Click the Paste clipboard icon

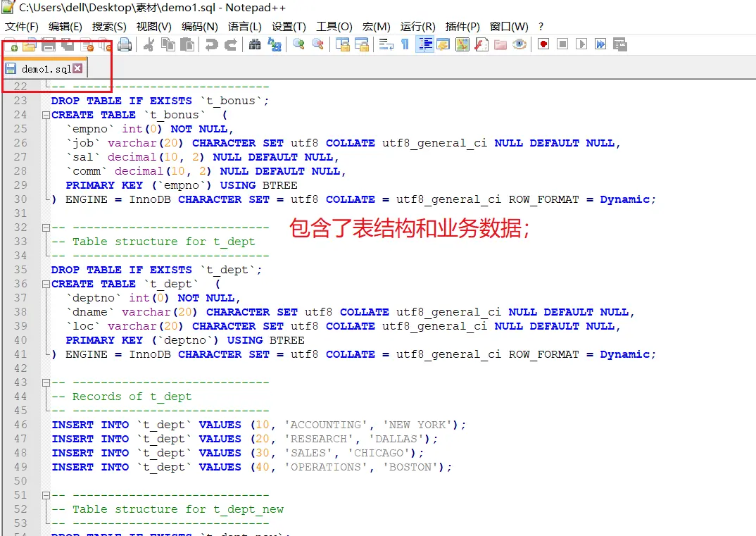(x=187, y=45)
